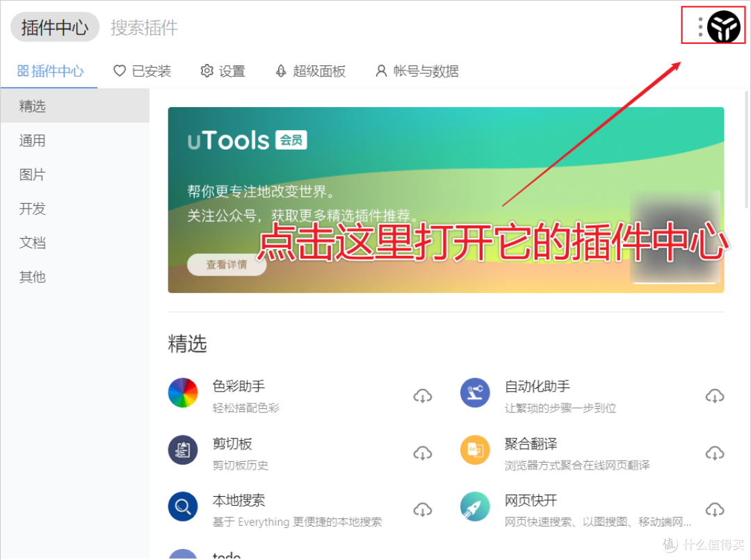Select the 通用 category
Screen dimensions: 751x560
coord(74,141)
